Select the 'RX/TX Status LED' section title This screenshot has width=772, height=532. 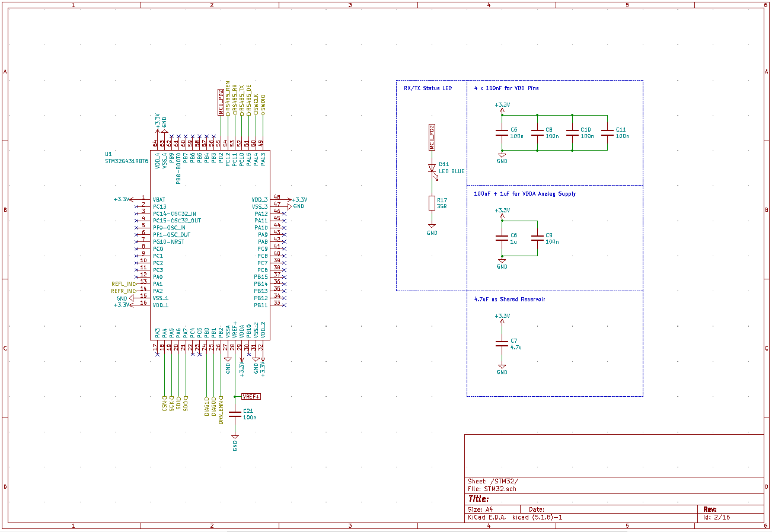[428, 88]
